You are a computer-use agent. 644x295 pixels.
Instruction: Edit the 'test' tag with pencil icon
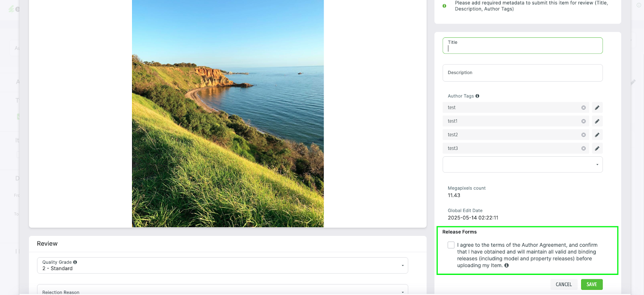point(597,108)
